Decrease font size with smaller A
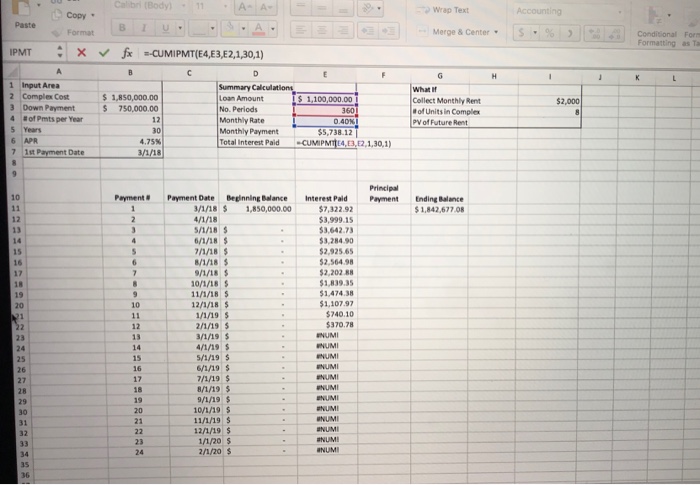 (267, 7)
